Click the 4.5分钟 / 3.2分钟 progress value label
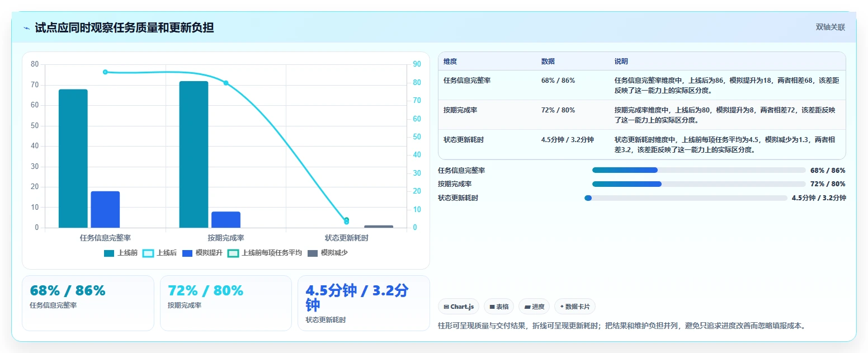This screenshot has width=868, height=353. click(819, 198)
